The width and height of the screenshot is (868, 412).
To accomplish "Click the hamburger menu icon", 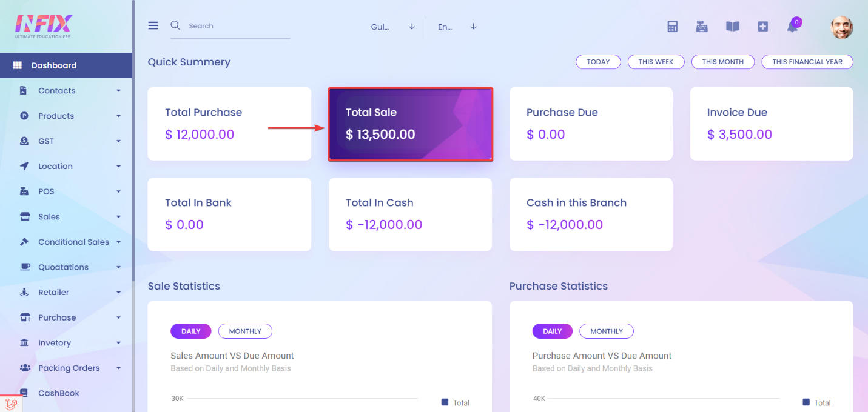I will pos(153,25).
